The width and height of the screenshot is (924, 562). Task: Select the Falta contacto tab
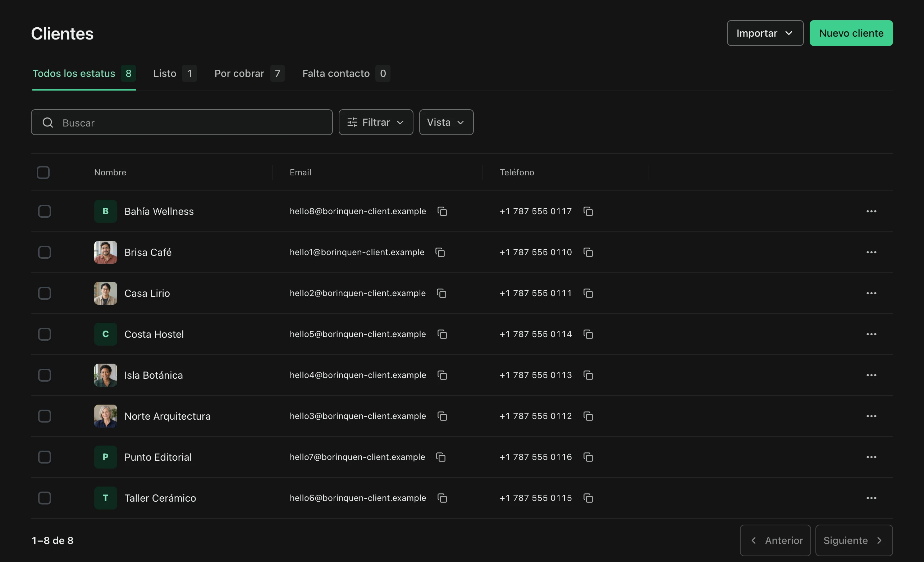click(x=346, y=73)
